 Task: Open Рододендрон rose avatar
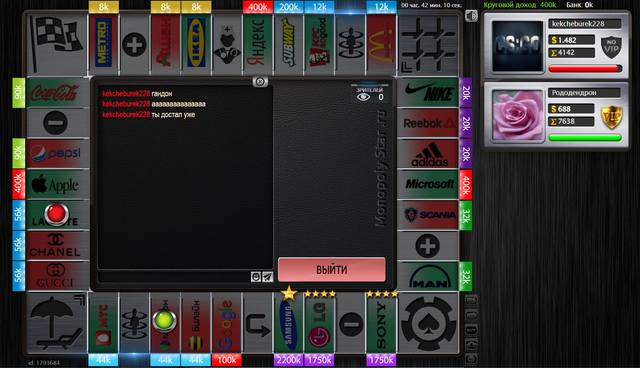[518, 115]
